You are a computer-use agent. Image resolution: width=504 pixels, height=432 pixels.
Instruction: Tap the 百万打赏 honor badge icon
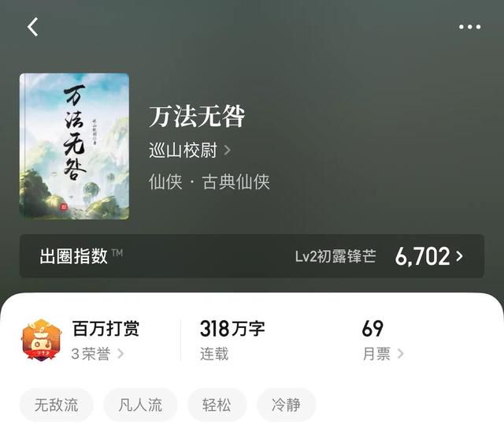[41, 340]
